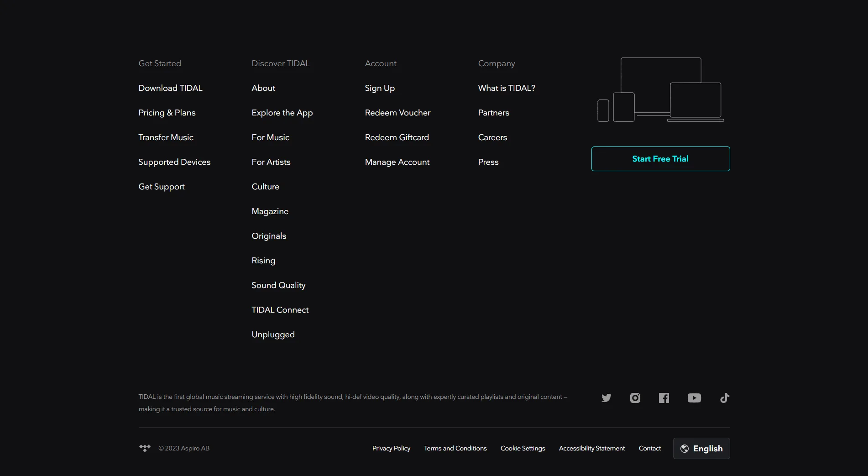
Task: Click the Discover TIDAL column heading
Action: [280, 63]
